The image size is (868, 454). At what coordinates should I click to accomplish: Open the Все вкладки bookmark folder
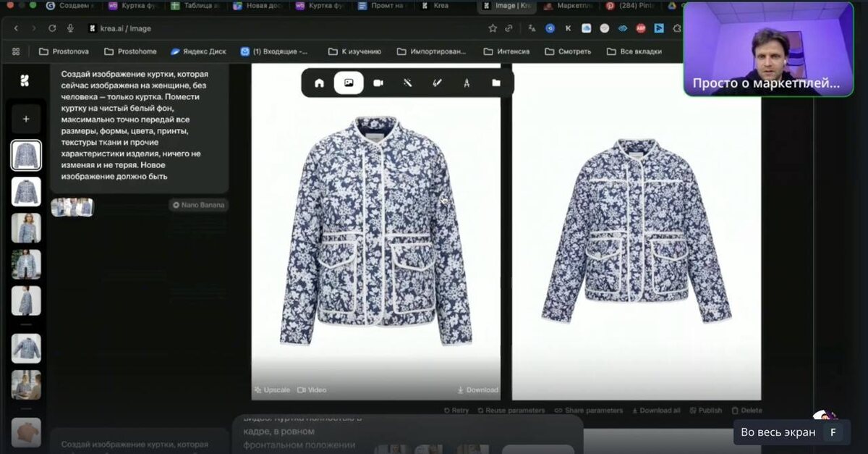point(634,51)
